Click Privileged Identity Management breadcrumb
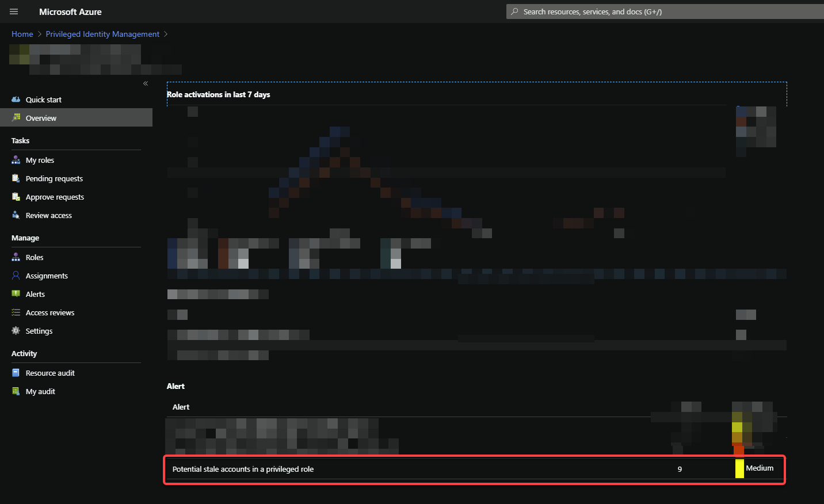824x504 pixels. pyautogui.click(x=102, y=34)
